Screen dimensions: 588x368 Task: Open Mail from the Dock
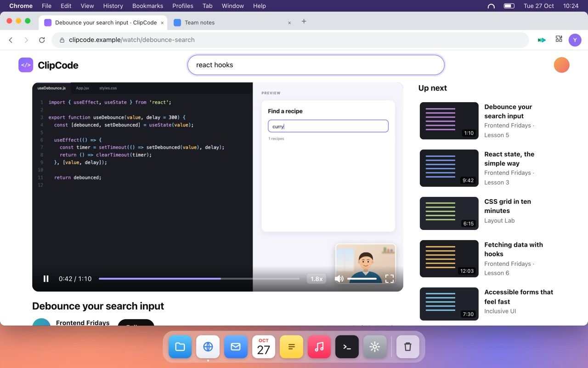(x=236, y=347)
